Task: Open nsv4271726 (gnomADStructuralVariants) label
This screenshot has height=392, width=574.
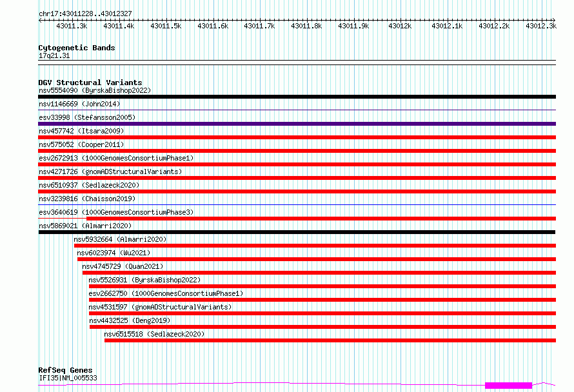Action: [x=110, y=171]
